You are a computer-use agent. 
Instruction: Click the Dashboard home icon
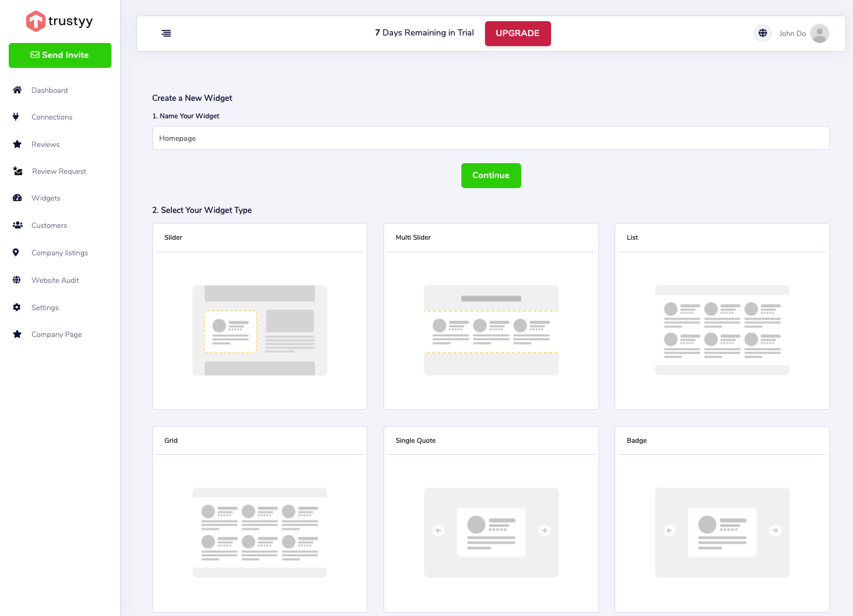tap(17, 90)
